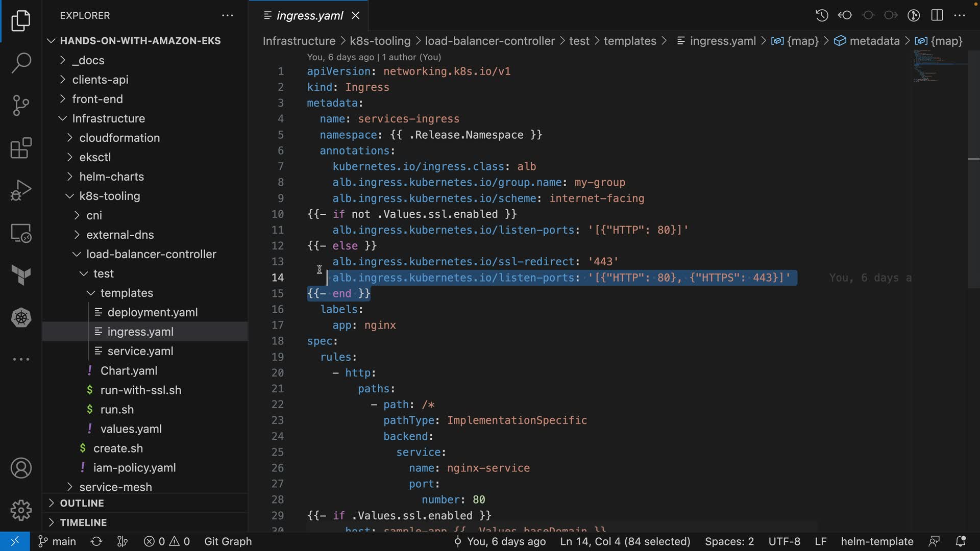Change the helm-template language mode

pos(877,541)
